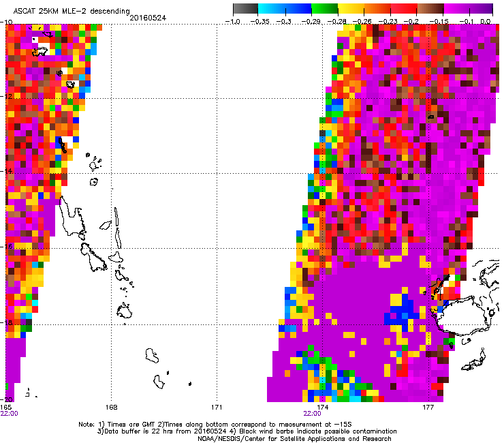Click the 168 longitude axis label
Screen dimensions: 504x443
tap(111, 408)
